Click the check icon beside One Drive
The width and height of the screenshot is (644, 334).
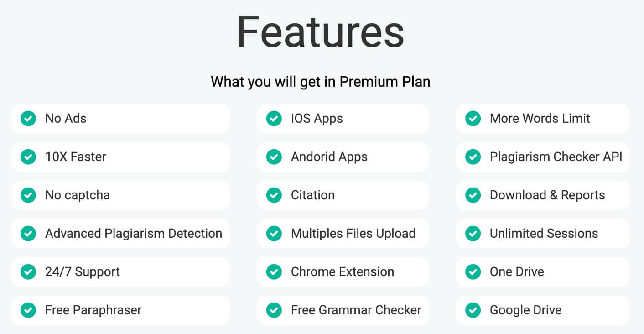[473, 272]
